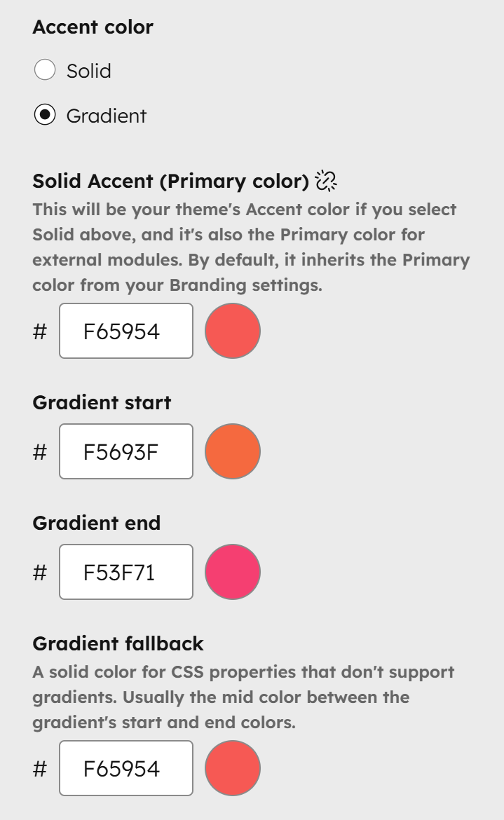Screen dimensions: 504x820
Task: Click the Solid Accent hex input field
Action: coord(126,331)
